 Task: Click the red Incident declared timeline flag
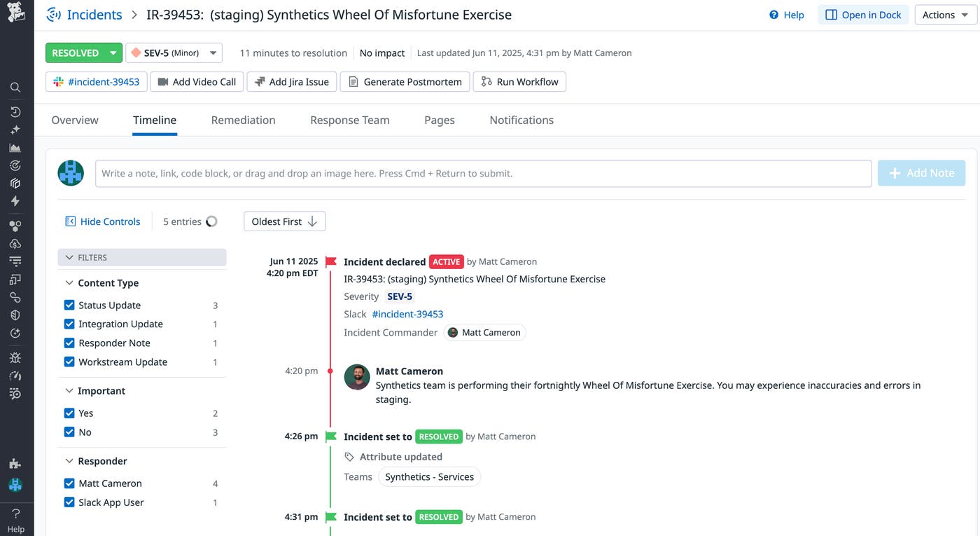point(331,261)
